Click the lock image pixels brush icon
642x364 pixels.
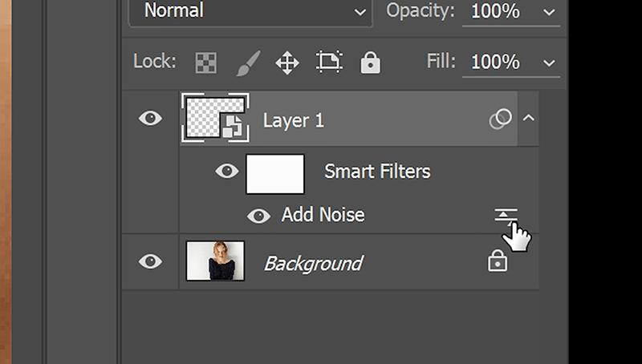point(247,63)
